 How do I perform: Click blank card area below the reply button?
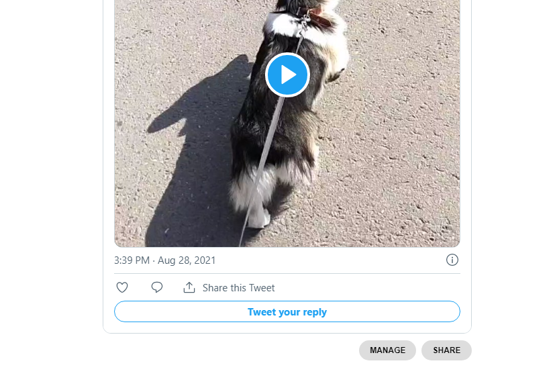coord(287,328)
